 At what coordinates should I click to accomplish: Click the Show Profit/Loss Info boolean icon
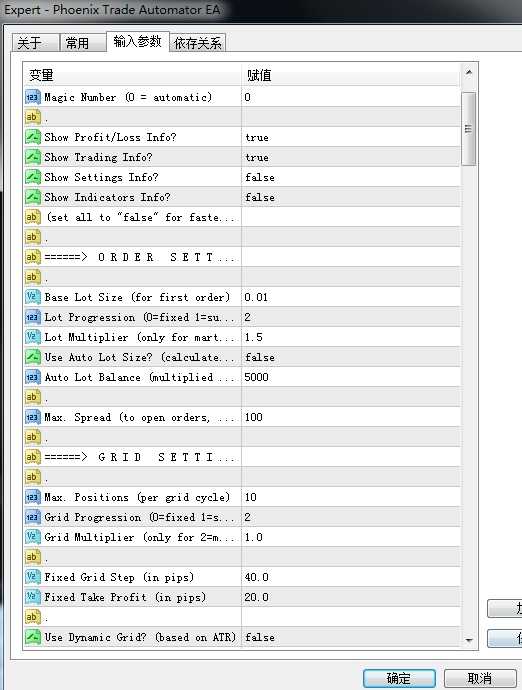33,137
